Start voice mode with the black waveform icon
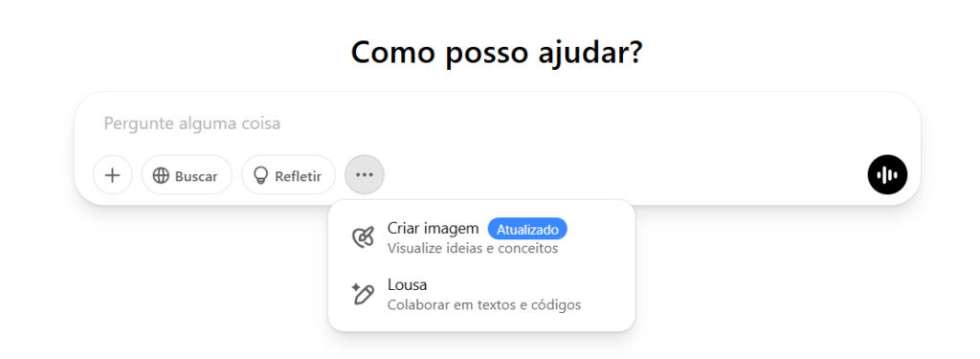This screenshot has height=359, width=980. click(x=887, y=174)
